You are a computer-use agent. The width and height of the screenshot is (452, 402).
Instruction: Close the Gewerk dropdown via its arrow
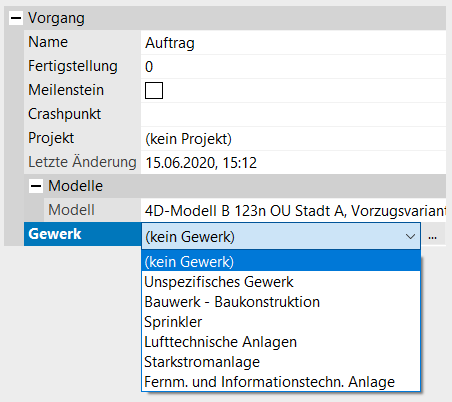410,237
